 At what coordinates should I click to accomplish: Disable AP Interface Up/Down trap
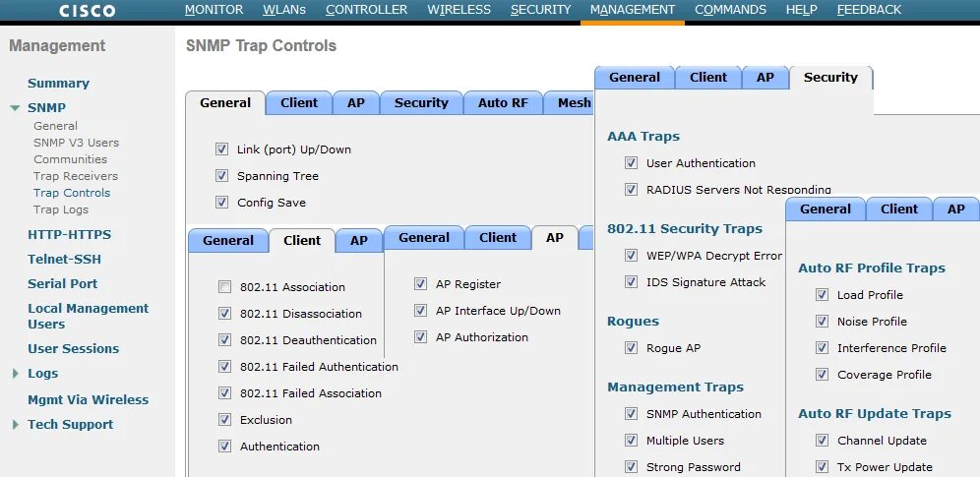(420, 311)
